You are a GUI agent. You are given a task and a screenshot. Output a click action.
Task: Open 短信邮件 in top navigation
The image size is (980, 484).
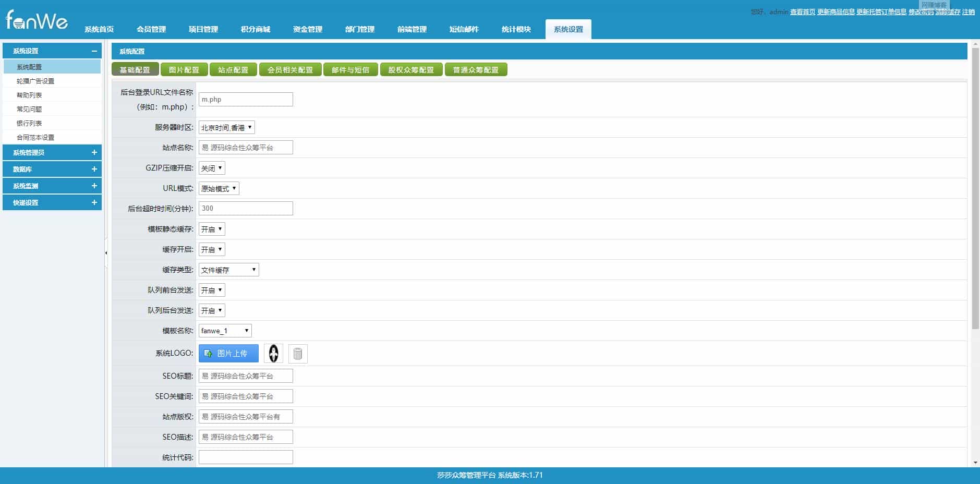pos(464,29)
